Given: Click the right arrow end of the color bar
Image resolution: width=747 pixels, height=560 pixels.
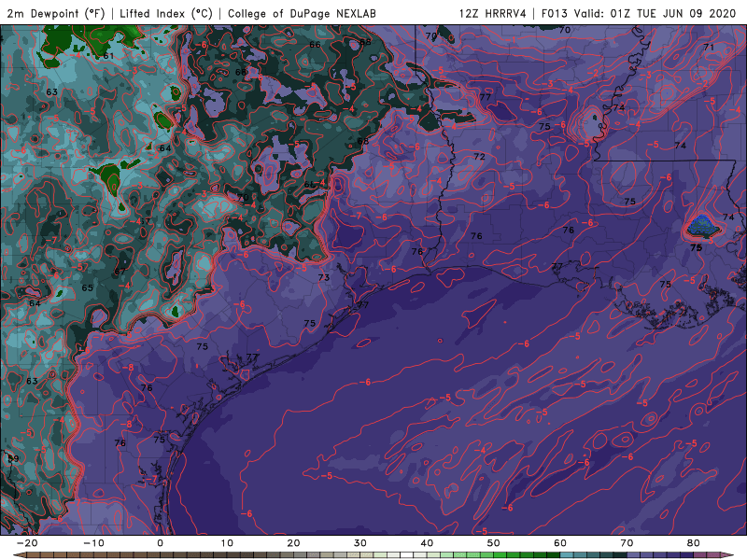Looking at the screenshot, I should point(729,555).
